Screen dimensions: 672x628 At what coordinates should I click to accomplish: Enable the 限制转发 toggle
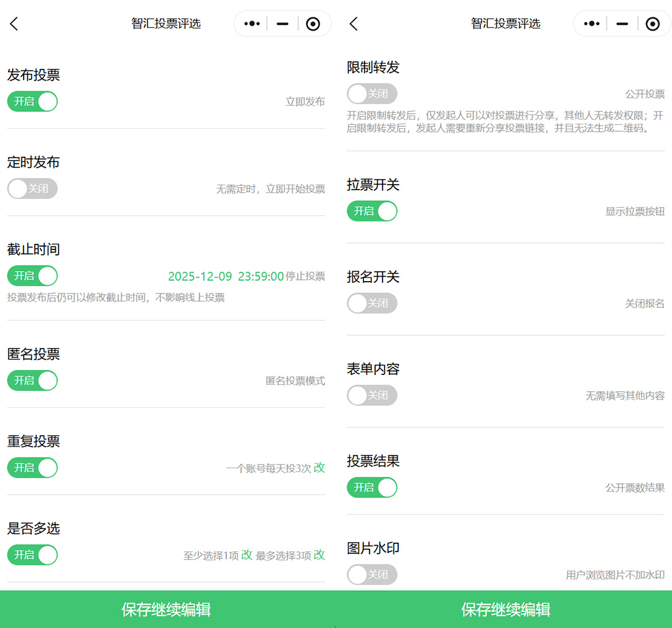[x=371, y=94]
